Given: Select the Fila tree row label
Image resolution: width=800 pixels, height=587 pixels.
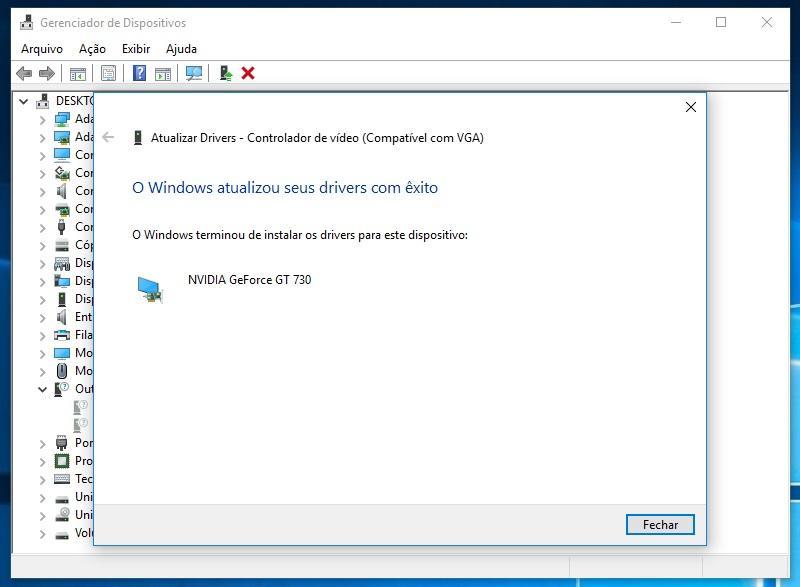Looking at the screenshot, I should 84,335.
